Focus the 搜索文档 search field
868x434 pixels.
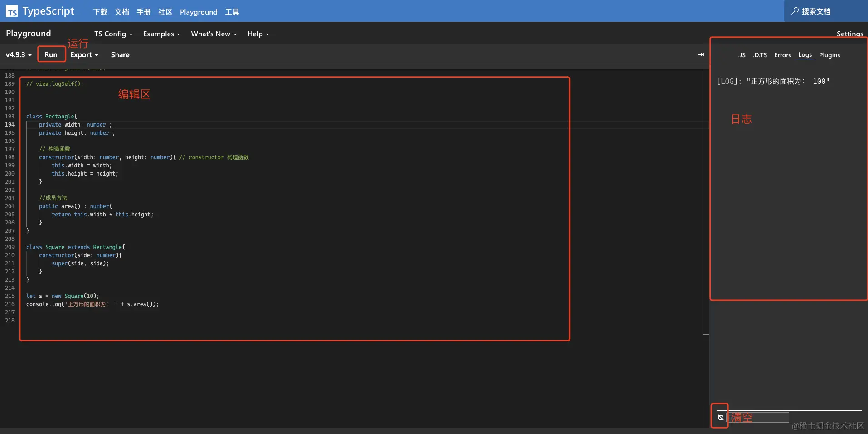click(826, 11)
